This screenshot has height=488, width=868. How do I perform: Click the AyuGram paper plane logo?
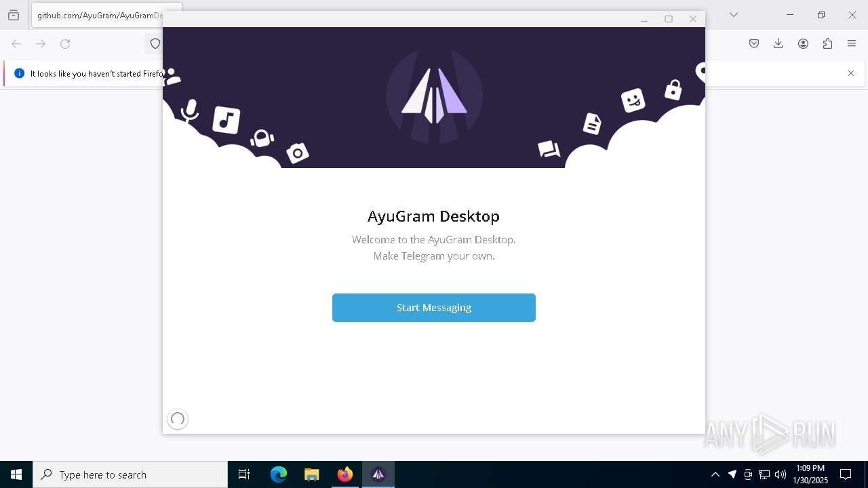pos(434,96)
